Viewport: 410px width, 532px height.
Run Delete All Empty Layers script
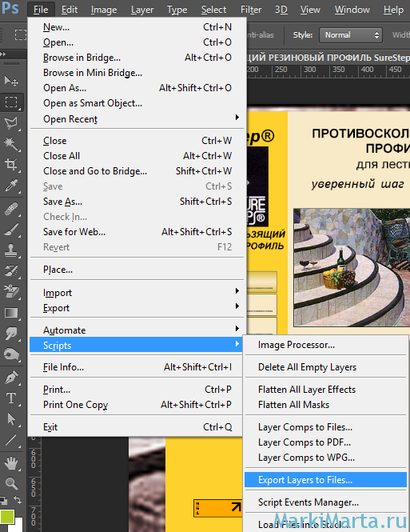click(x=325, y=367)
